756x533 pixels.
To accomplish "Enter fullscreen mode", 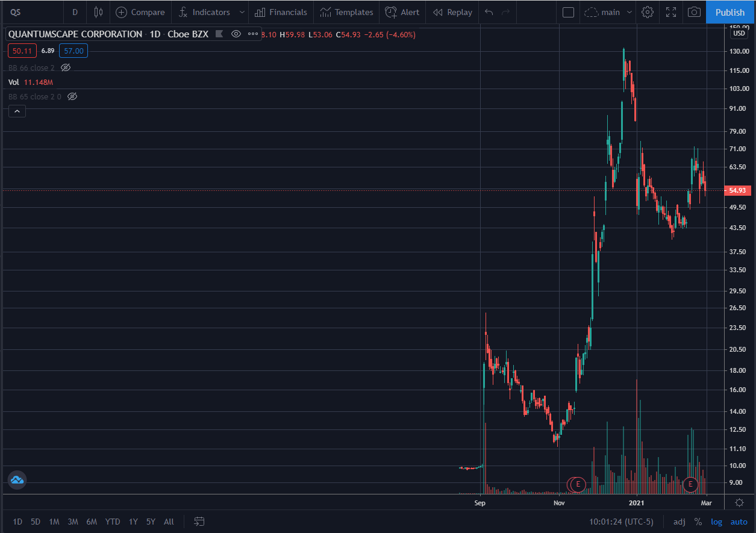I will (x=671, y=12).
